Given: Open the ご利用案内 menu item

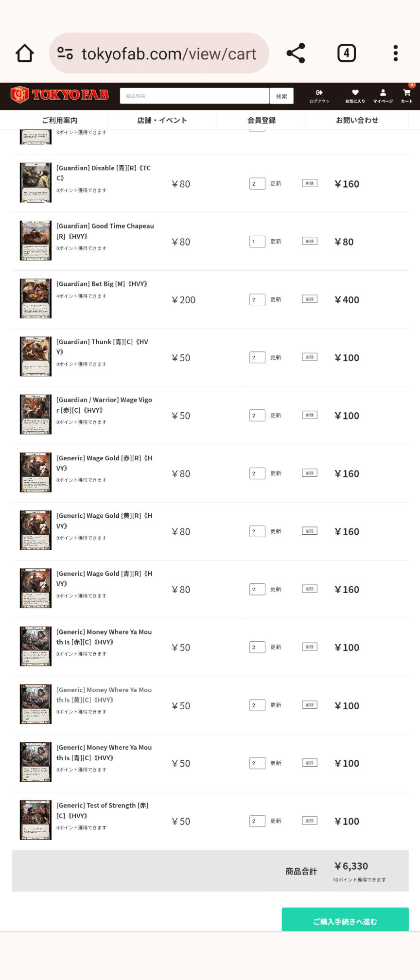Looking at the screenshot, I should (x=60, y=120).
